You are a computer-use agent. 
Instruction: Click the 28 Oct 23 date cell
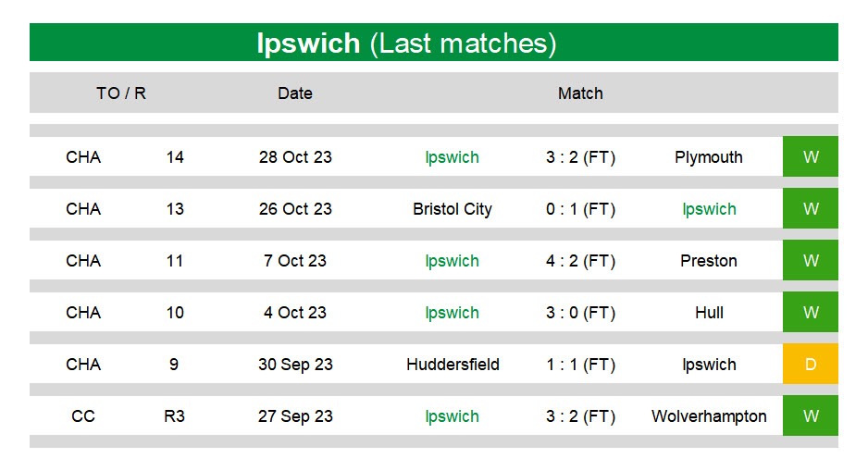click(295, 157)
